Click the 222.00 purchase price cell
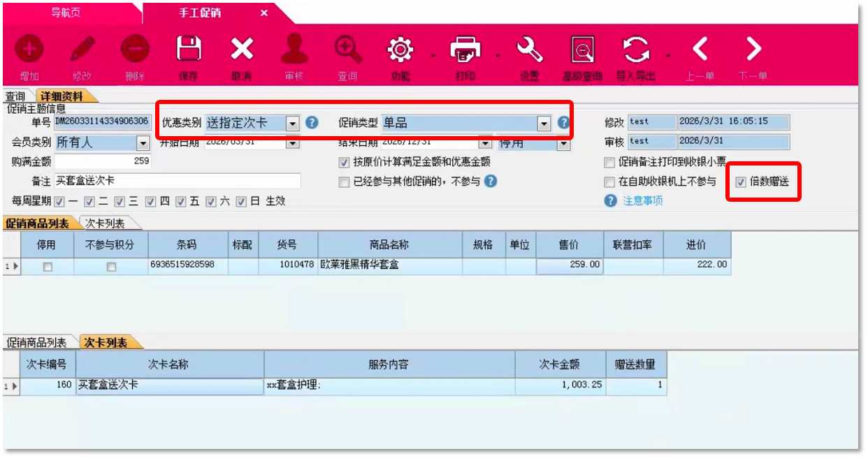This screenshot has height=458, width=868. tap(697, 265)
